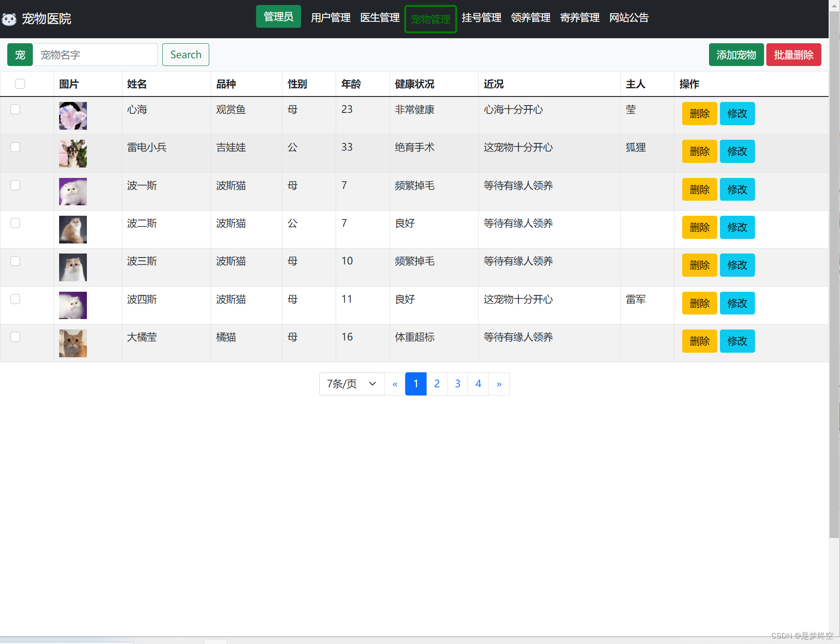The image size is (840, 644).
Task: Delete the 波二斯 pet record
Action: click(x=699, y=227)
